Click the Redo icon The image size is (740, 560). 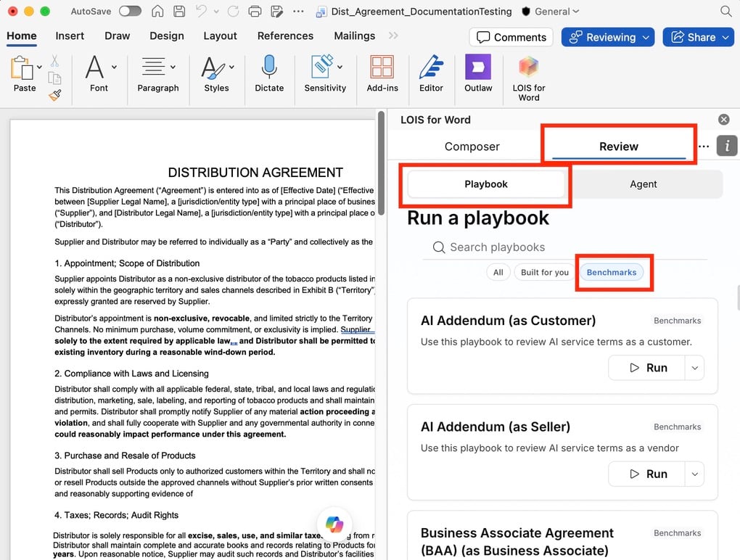coord(233,11)
